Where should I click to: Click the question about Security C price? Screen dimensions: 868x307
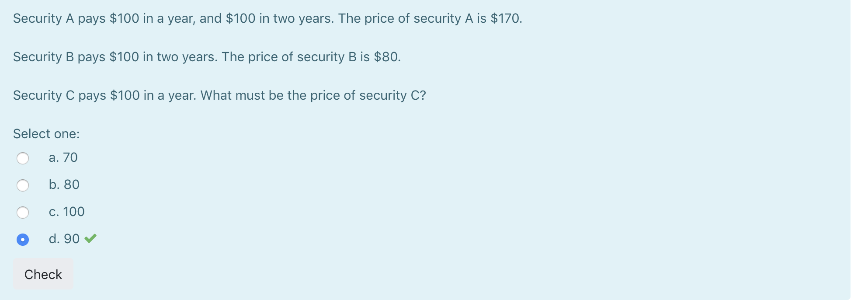click(x=219, y=95)
